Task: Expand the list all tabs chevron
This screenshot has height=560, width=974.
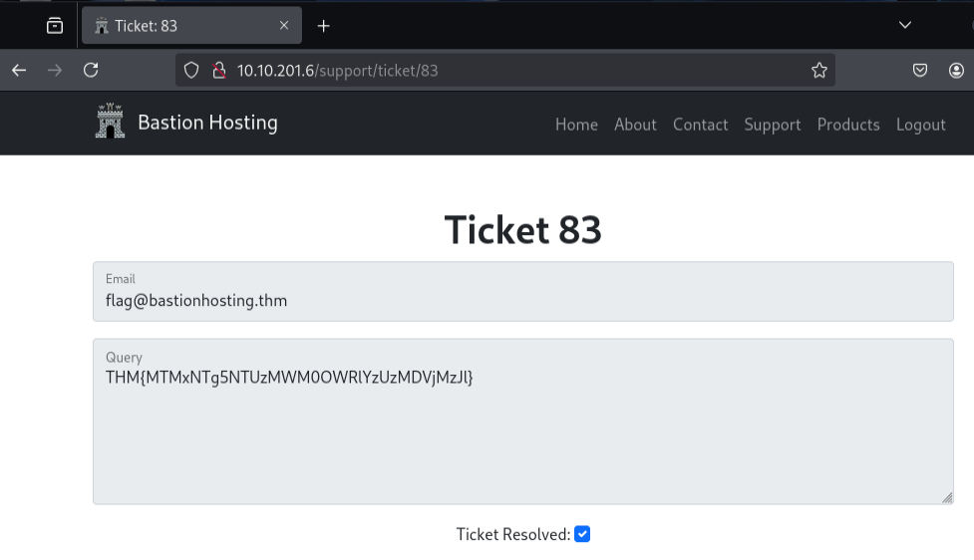Action: click(x=905, y=26)
